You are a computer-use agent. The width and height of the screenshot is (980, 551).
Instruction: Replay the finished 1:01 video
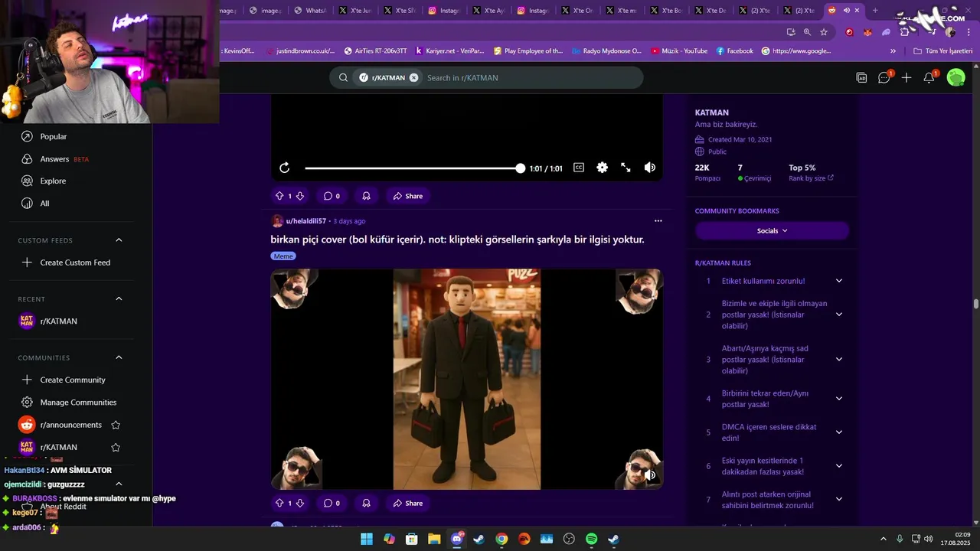click(284, 168)
